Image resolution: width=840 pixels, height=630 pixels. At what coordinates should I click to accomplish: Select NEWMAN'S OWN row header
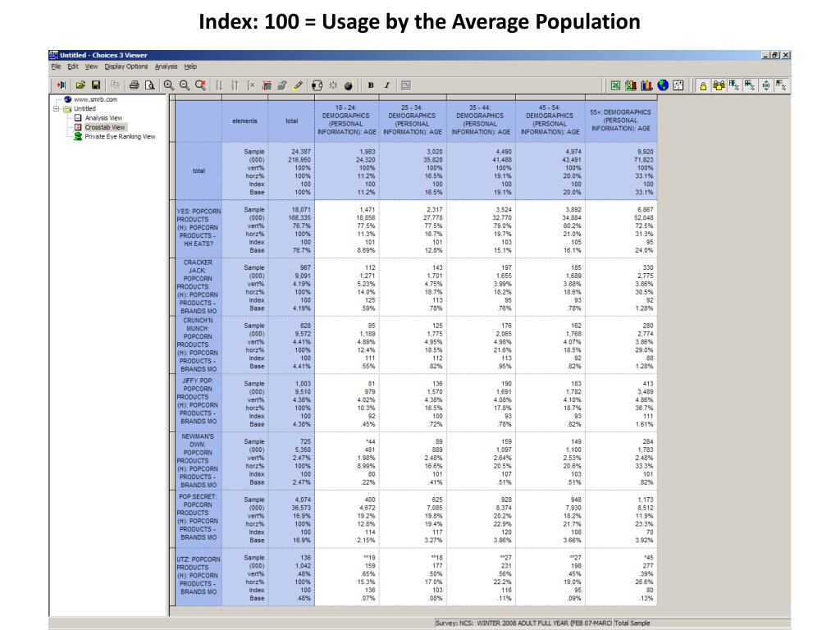tap(199, 461)
